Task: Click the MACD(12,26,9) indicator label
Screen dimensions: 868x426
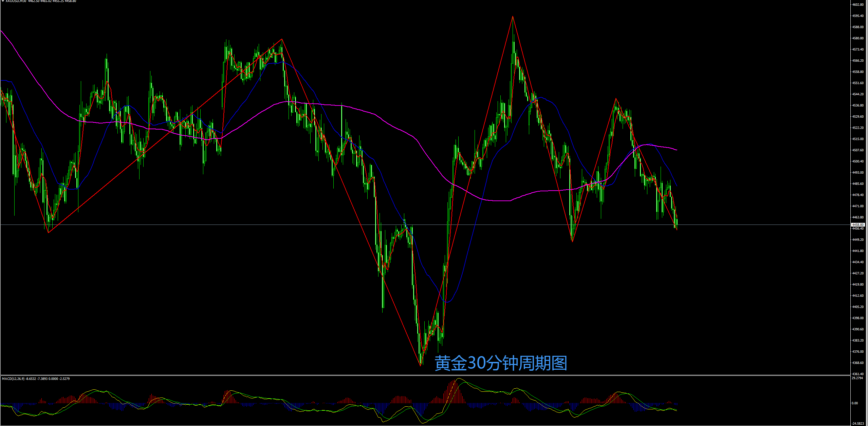Action: point(13,379)
